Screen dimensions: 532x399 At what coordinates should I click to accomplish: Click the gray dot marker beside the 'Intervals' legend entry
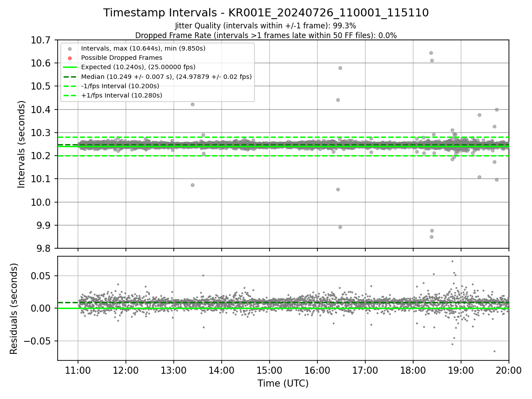tap(70, 48)
